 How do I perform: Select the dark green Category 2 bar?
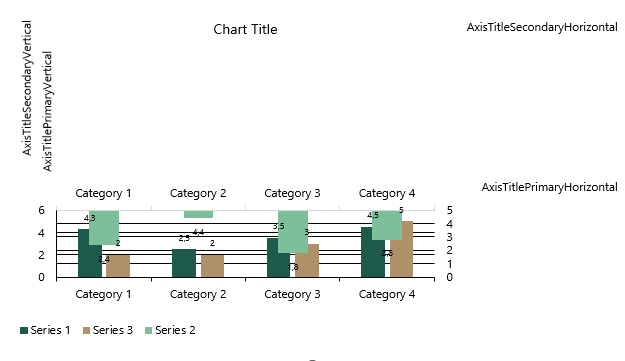pos(184,263)
